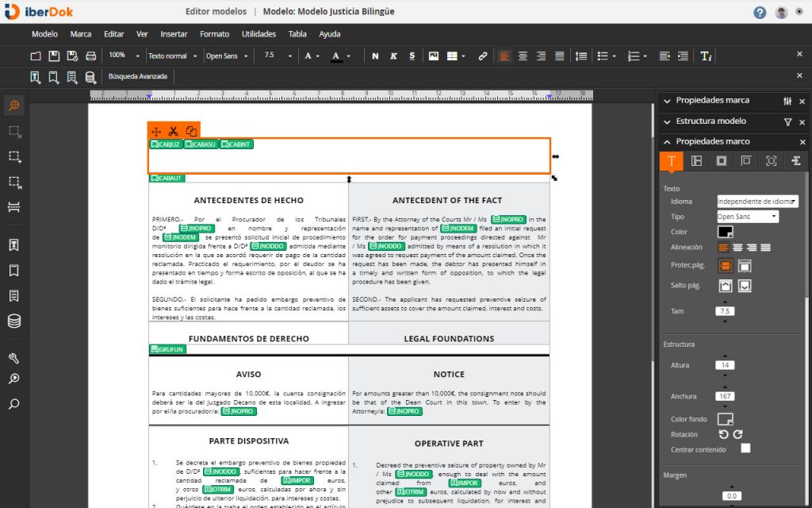Copy the selected frame with copy icon
812x508 pixels.
pyautogui.click(x=191, y=131)
